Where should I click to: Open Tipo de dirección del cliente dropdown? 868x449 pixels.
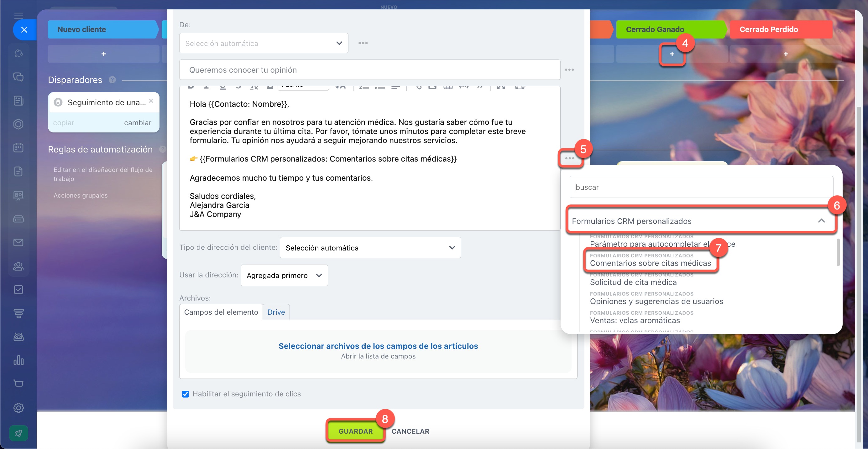(370, 248)
